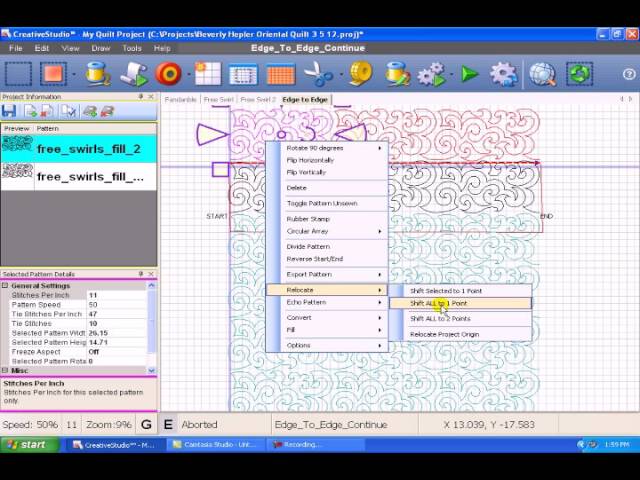Open the help question mark icon
Viewport: 640px width, 480px height.
tap(629, 74)
